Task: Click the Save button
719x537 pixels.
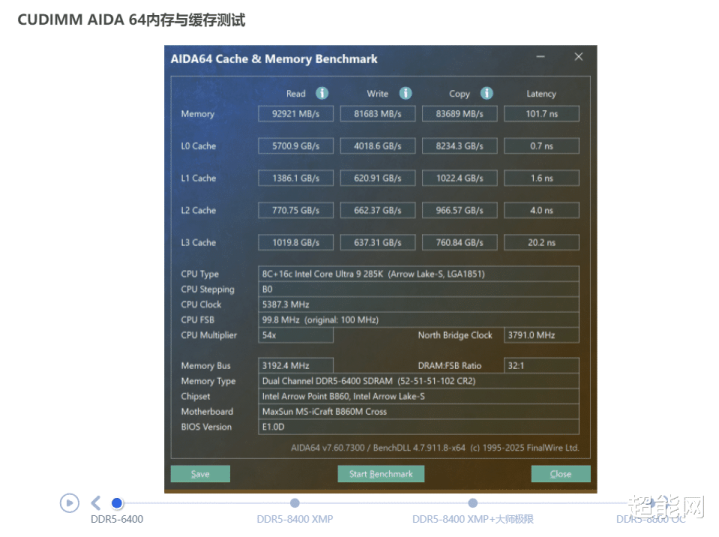Action: click(x=200, y=474)
